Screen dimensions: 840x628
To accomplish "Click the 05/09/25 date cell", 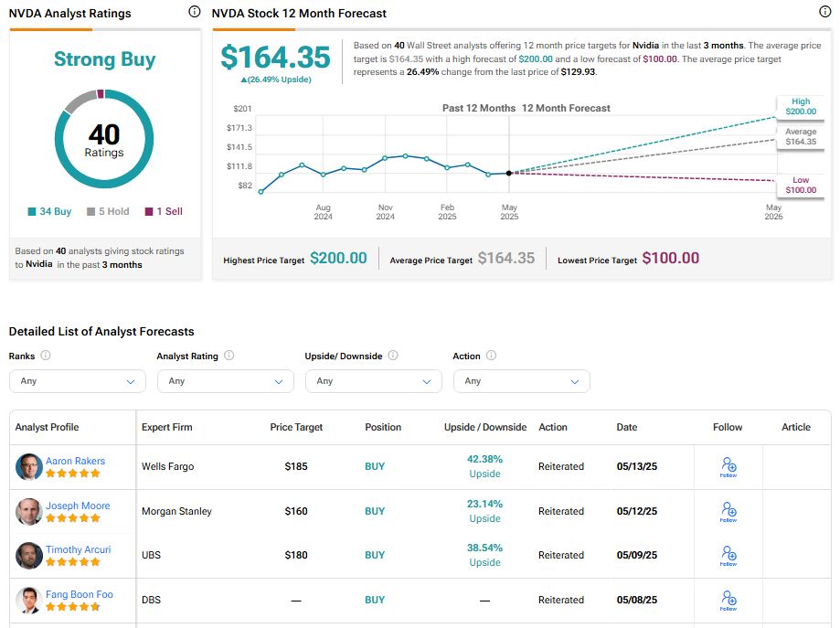I will (637, 556).
